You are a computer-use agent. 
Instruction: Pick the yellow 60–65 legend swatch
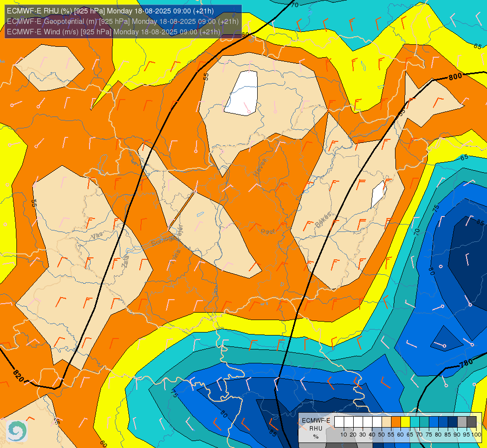[405, 422]
